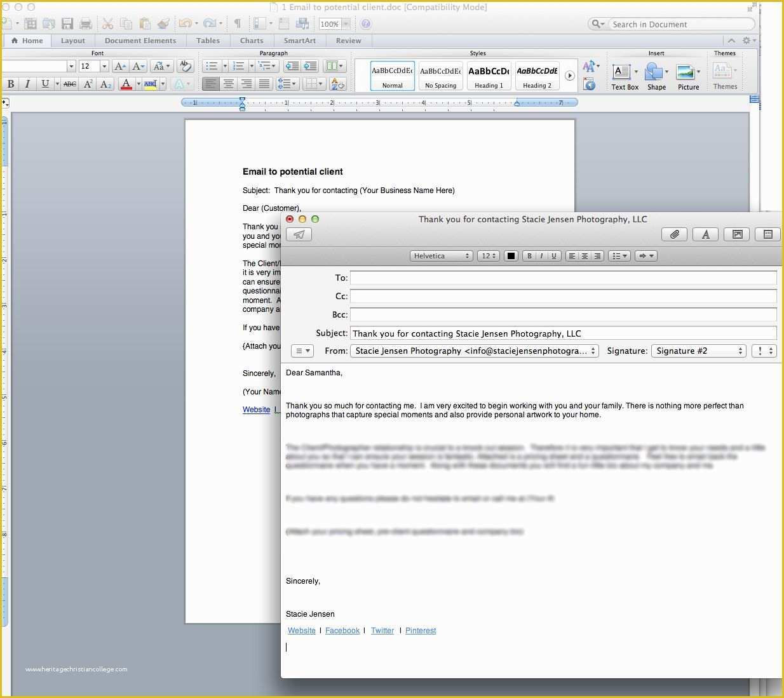Clear formatting with the eraser icon
Viewport: 784px width, 698px height.
[186, 66]
